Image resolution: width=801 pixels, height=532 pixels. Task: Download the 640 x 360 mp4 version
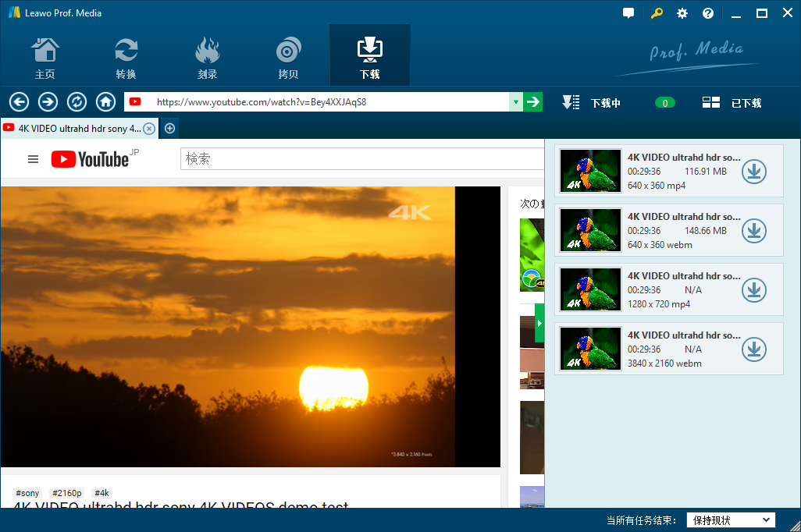click(x=754, y=172)
